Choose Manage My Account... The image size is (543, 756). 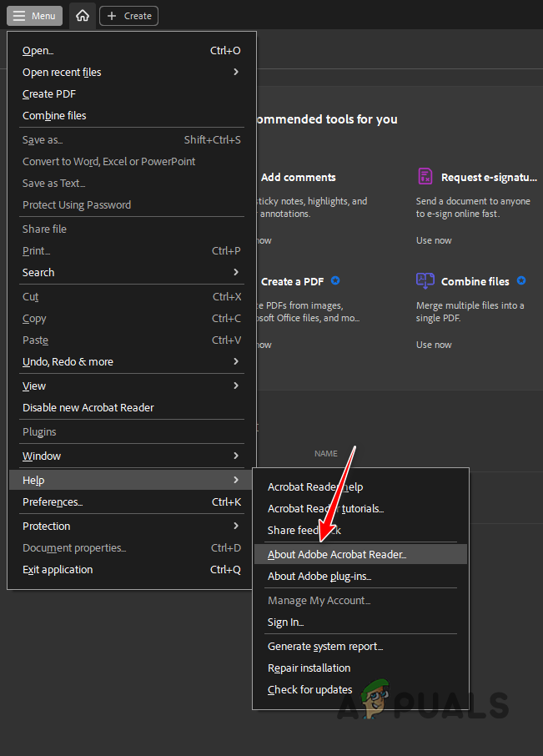click(x=361, y=600)
